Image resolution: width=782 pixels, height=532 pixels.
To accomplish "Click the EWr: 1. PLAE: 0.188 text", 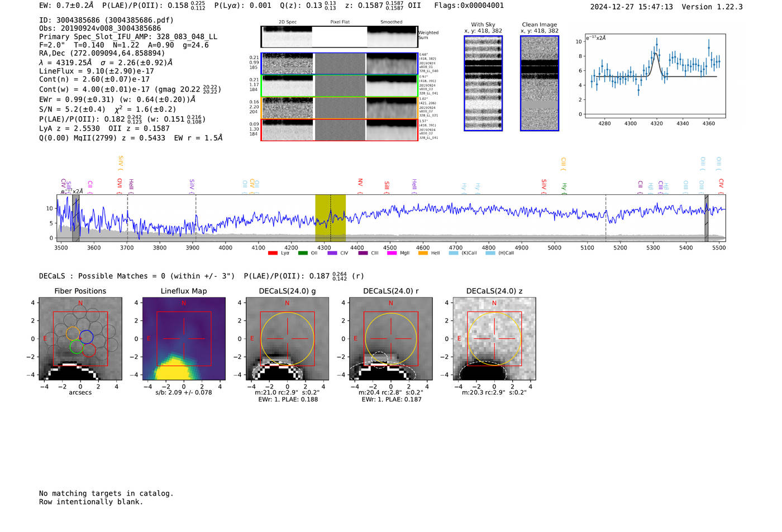I will (x=288, y=400).
